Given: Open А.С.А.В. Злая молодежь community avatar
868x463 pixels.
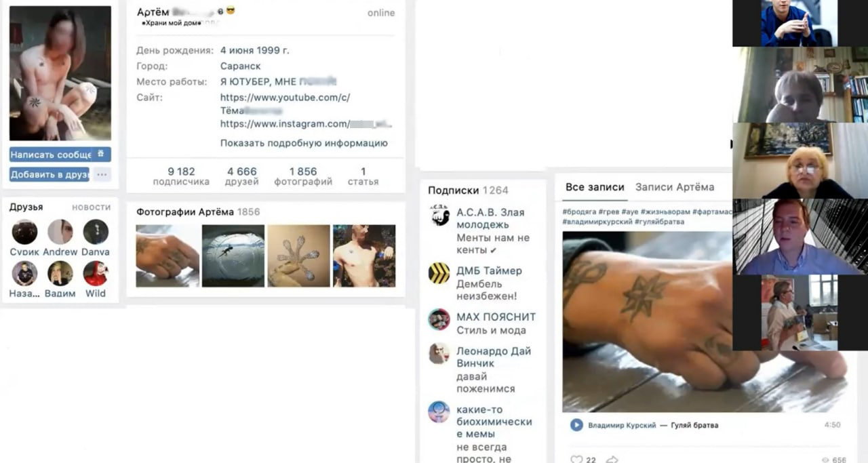Looking at the screenshot, I should 439,216.
